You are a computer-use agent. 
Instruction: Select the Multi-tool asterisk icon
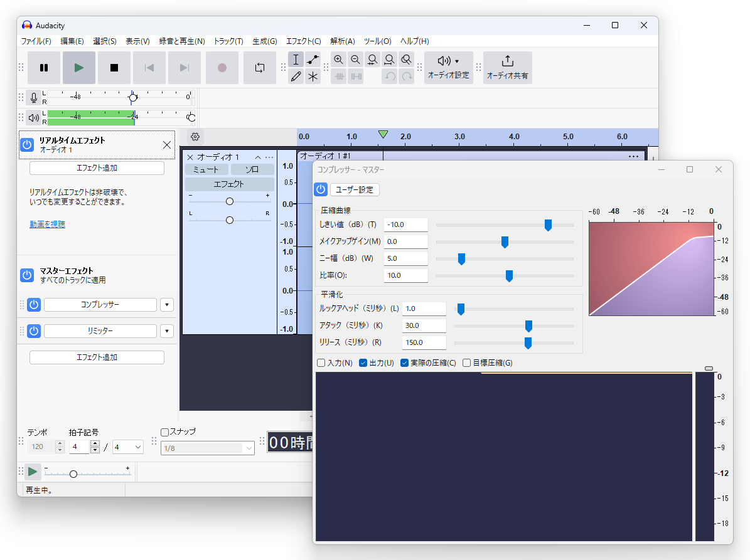coord(313,77)
